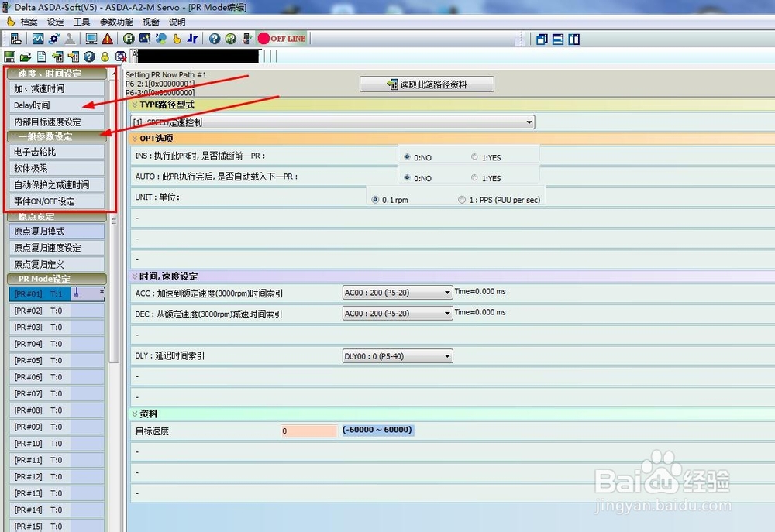Open the waveform scope tool

pyautogui.click(x=38, y=39)
